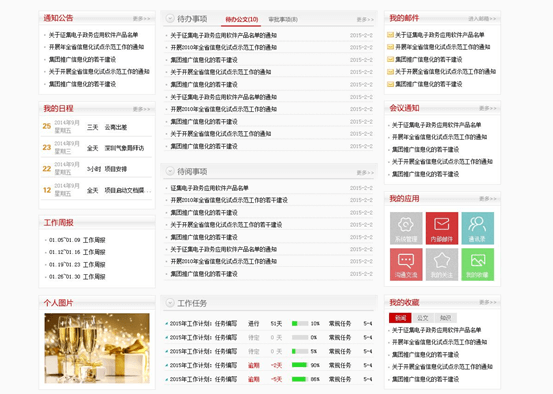553x394 pixels.
Task: Click 进入邮箱>> in the 我的邮件 header
Action: click(482, 18)
